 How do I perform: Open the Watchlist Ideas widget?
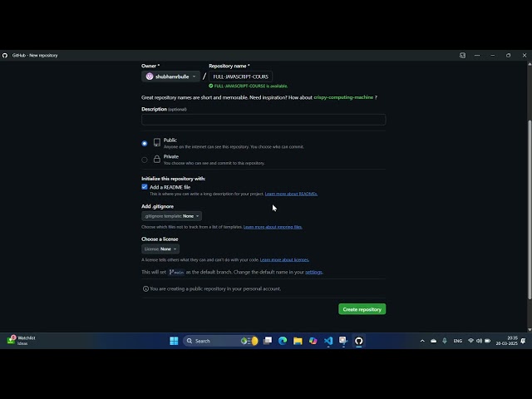pyautogui.click(x=22, y=340)
